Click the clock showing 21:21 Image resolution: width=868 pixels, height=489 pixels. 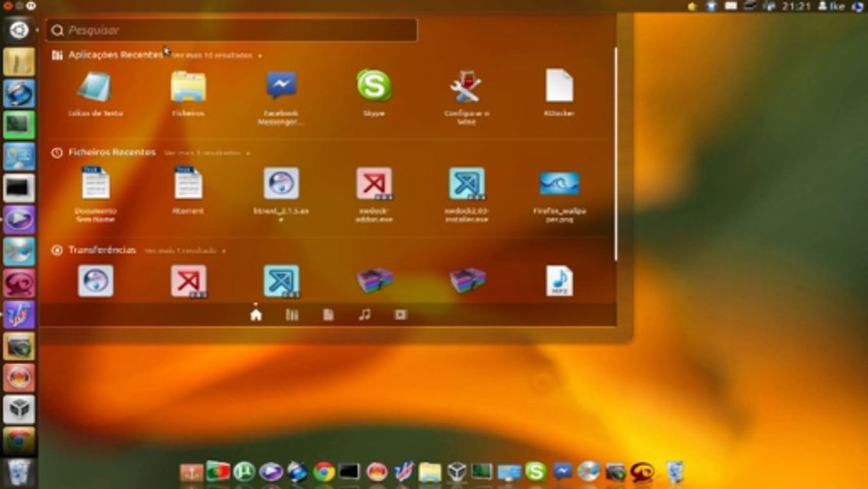pyautogui.click(x=797, y=6)
